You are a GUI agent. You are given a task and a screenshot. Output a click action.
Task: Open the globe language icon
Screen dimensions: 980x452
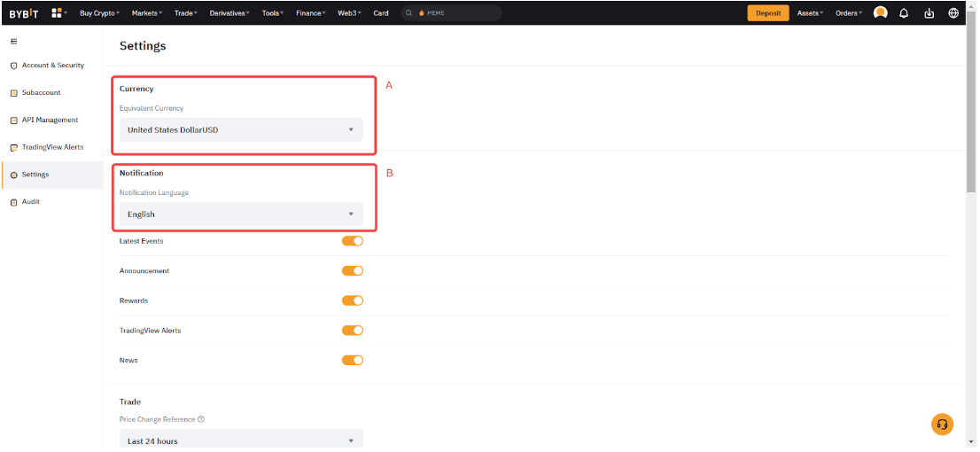coord(953,13)
